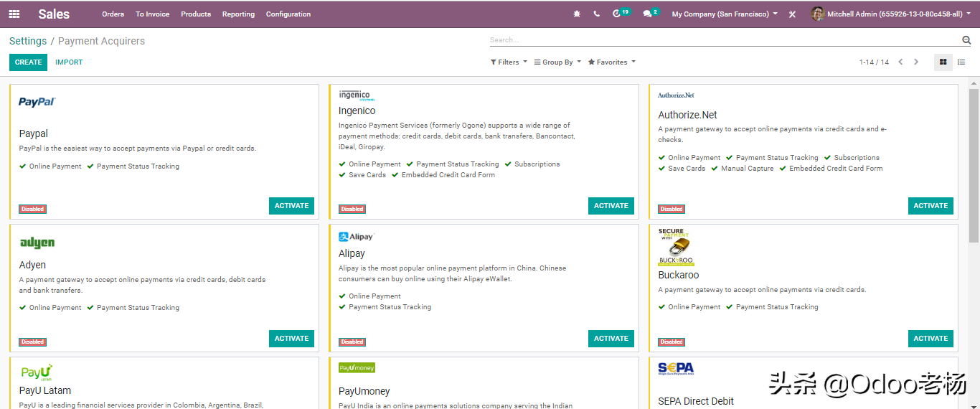
Task: Click the IMPORT button
Action: (x=69, y=62)
